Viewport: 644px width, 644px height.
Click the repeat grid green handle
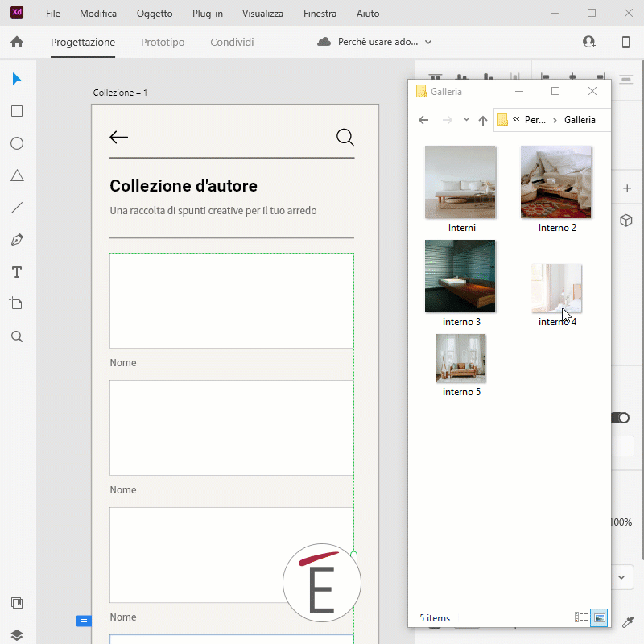[x=354, y=559]
